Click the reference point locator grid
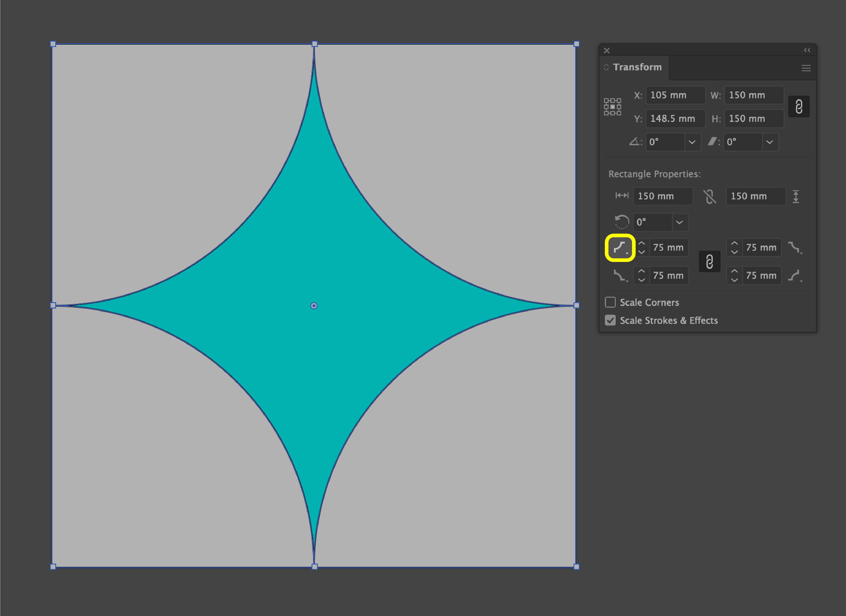846x616 pixels. click(x=612, y=107)
